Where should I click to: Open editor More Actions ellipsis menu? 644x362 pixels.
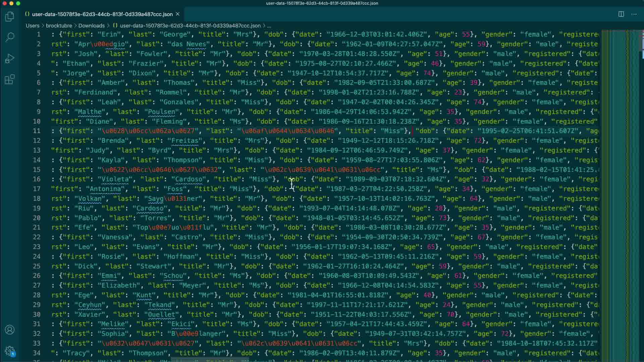click(x=634, y=14)
